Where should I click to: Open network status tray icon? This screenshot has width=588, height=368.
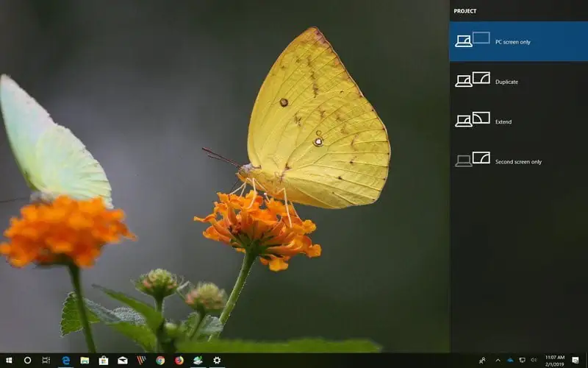(522, 361)
